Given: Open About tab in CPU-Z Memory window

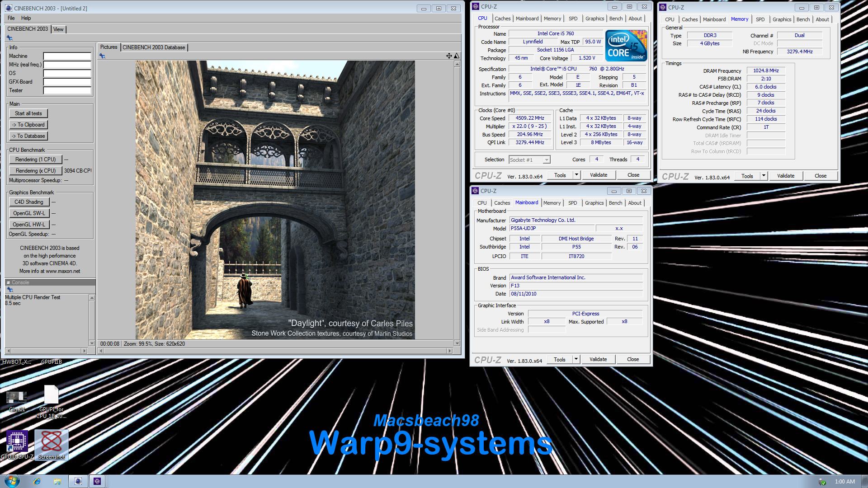Looking at the screenshot, I should (822, 19).
